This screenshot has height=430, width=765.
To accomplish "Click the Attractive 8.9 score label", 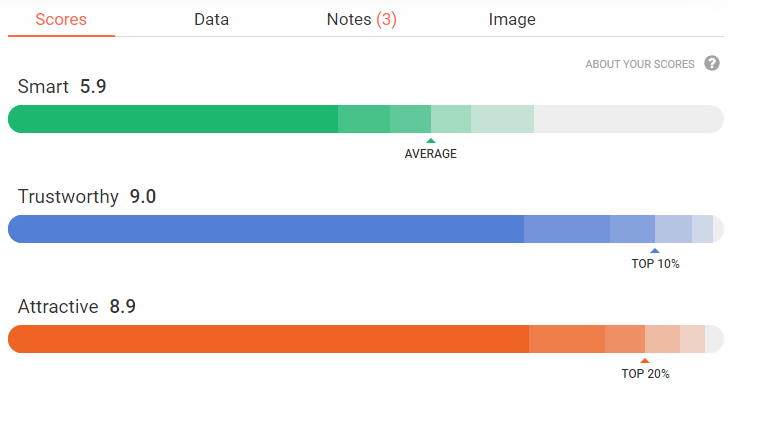I will (77, 307).
